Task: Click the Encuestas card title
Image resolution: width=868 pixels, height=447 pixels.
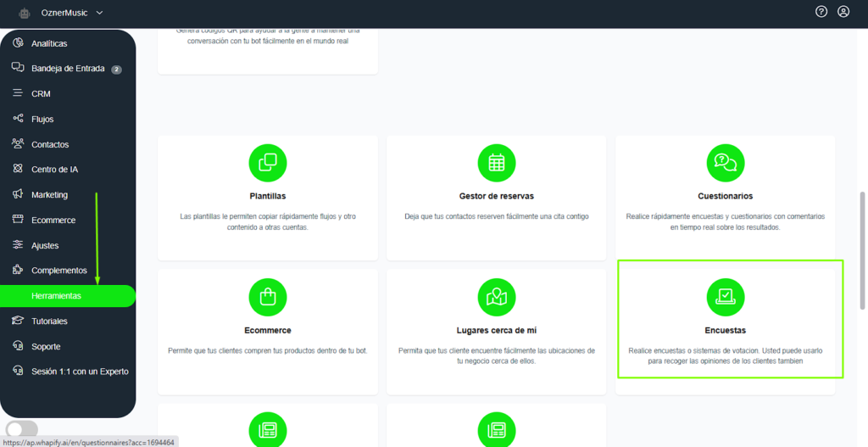Action: (725, 330)
